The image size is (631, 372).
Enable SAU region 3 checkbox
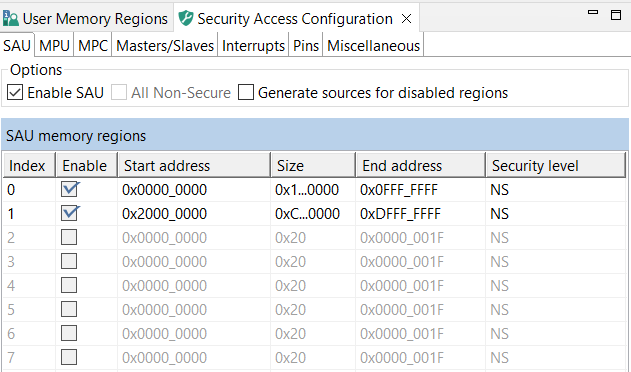[69, 261]
